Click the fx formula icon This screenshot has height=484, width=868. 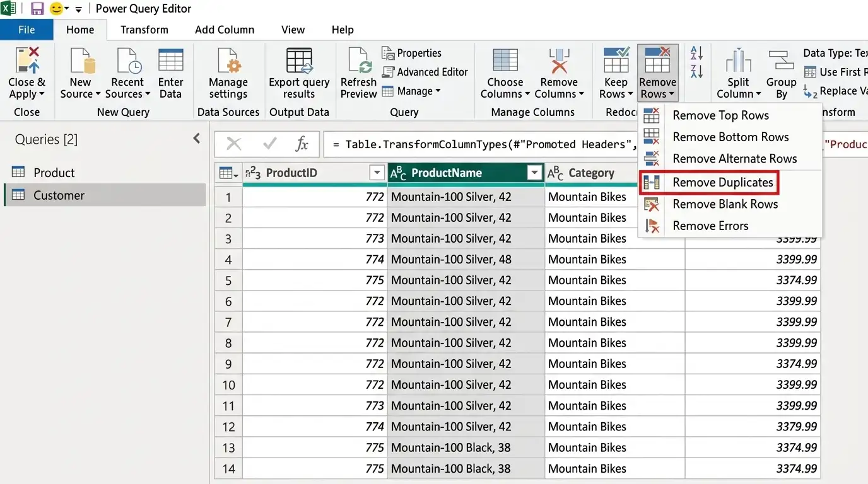(x=302, y=144)
